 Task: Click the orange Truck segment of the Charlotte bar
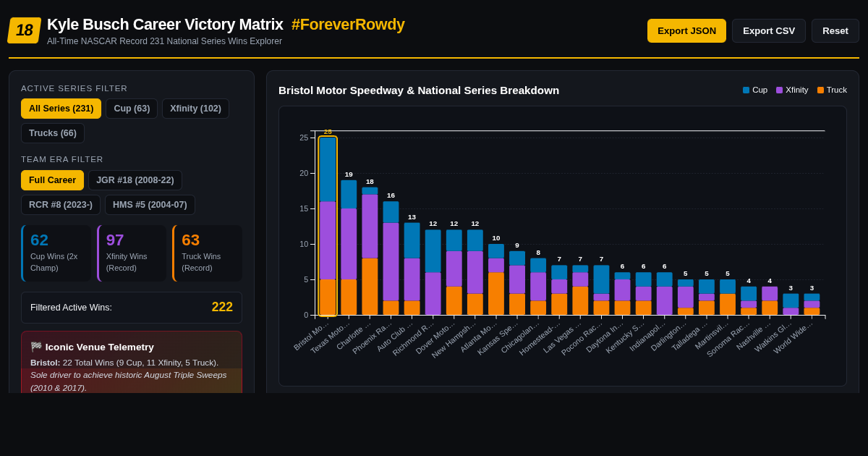point(370,287)
